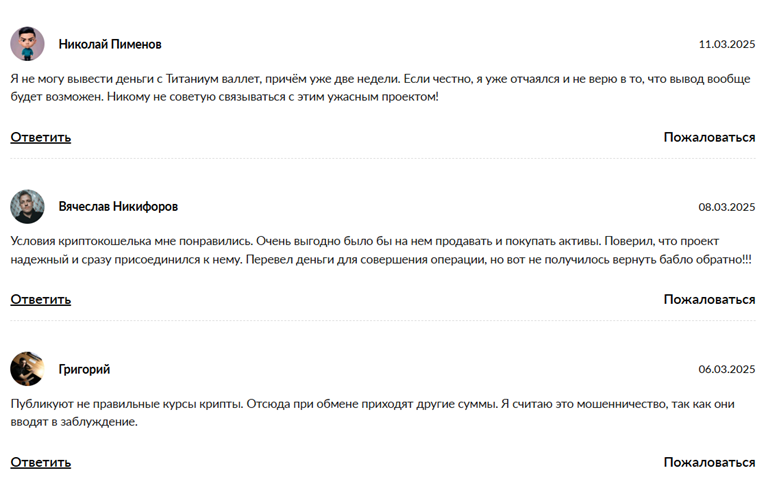
Task: Click the review text about Титаниум валлет
Action: click(x=380, y=87)
